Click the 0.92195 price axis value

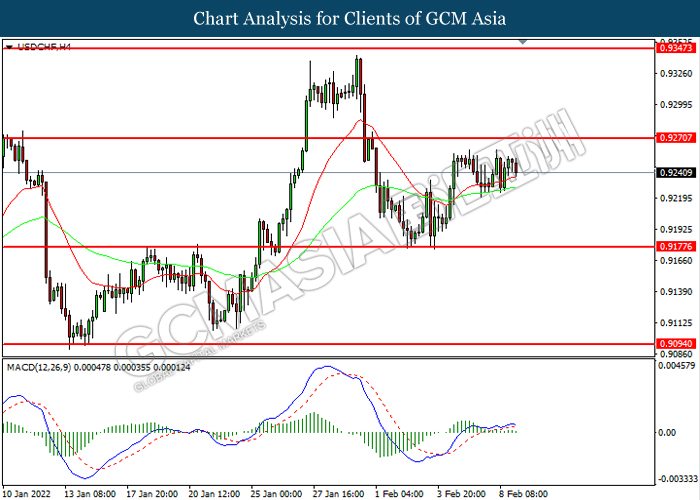tap(676, 198)
